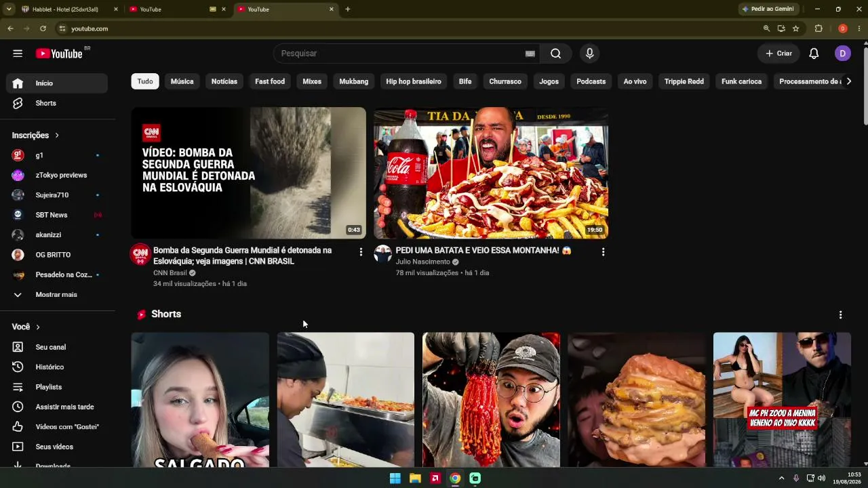
Task: Click the Chrome icon in the taskbar
Action: coord(455,479)
